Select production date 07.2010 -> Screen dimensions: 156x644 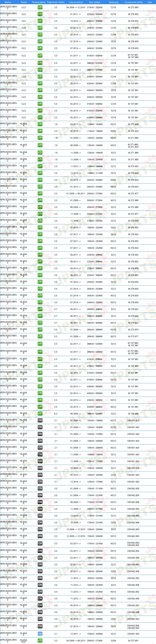point(75,475)
